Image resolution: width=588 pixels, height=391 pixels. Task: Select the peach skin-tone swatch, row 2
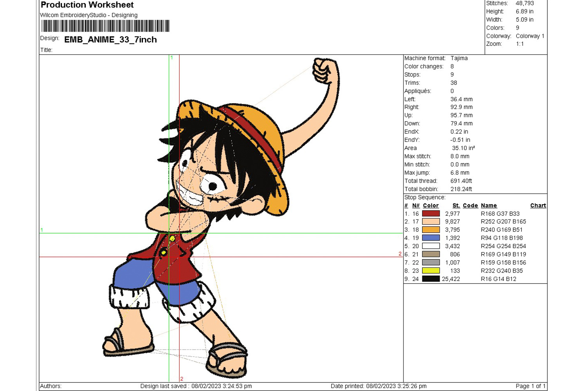[431, 222]
